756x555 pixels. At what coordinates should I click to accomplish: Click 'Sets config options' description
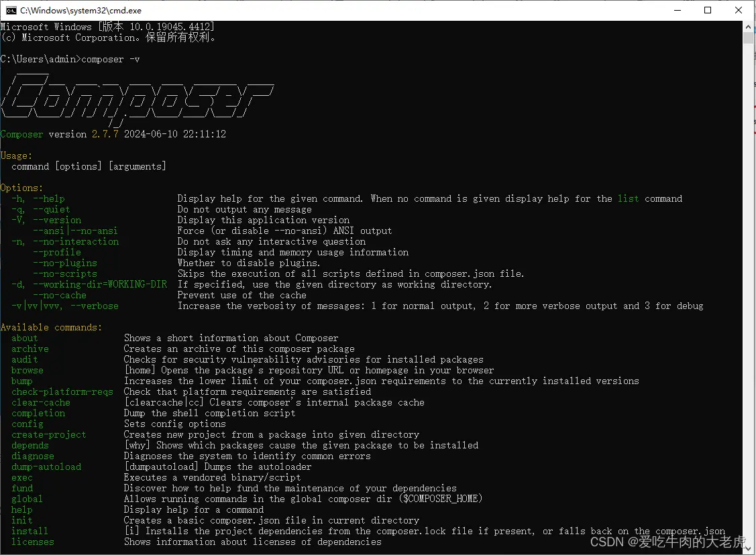click(x=174, y=424)
